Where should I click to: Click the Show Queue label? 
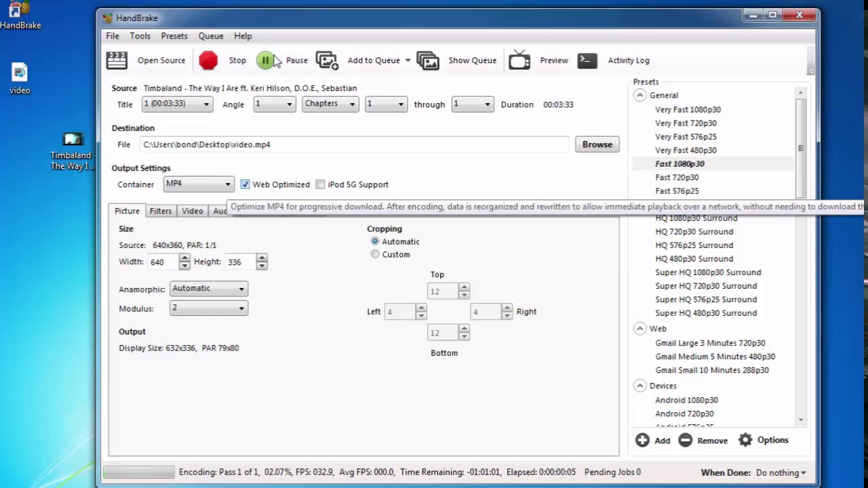point(473,60)
